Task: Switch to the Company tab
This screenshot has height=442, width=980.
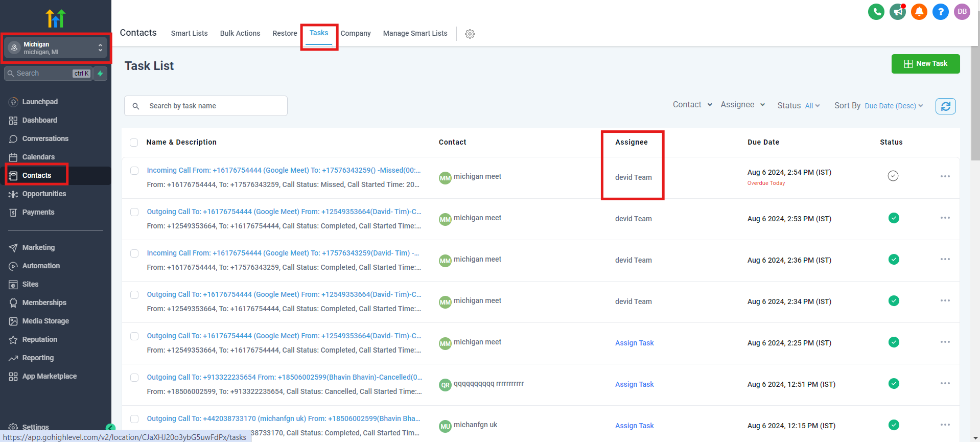Action: pos(356,33)
